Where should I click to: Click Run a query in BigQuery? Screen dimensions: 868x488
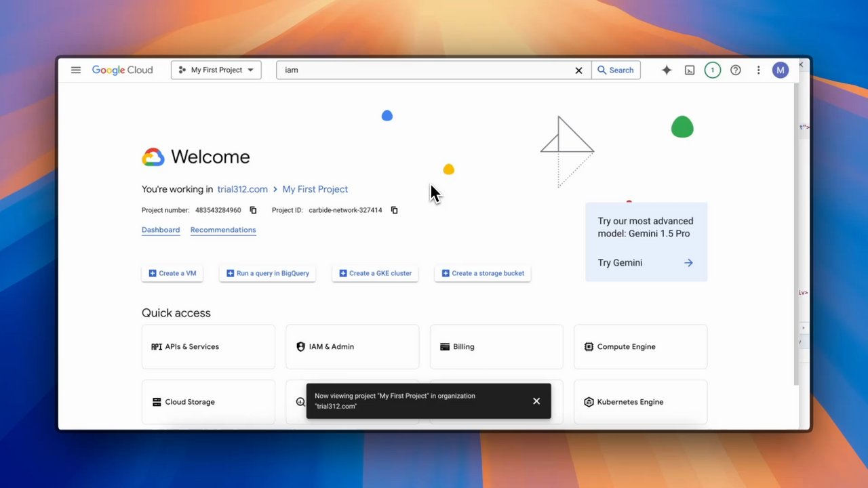coord(267,273)
